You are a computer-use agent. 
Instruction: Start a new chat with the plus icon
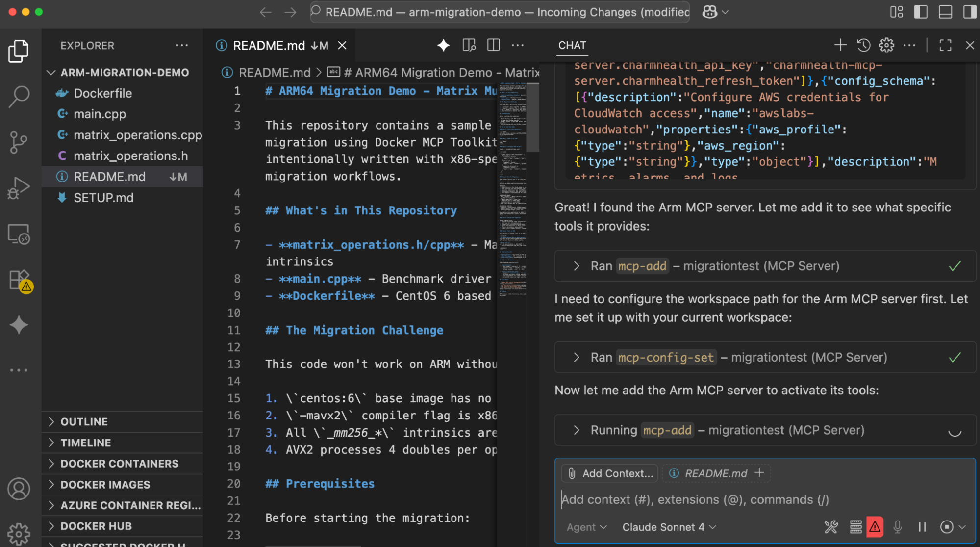(x=840, y=45)
